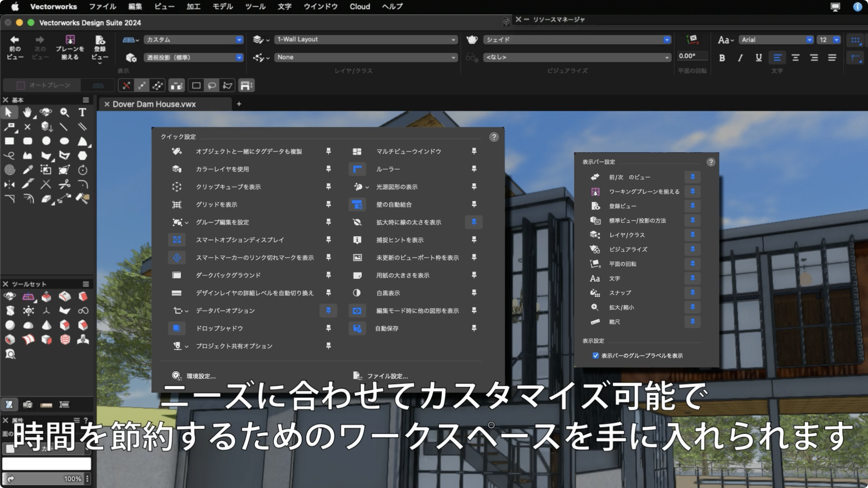Select the rectangular marquee selection mode

tap(196, 86)
